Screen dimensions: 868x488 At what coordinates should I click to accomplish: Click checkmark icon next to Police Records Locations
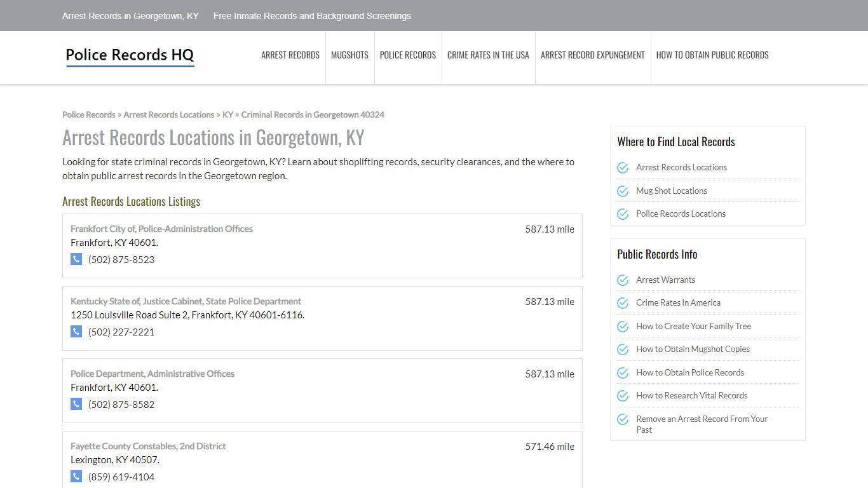[x=623, y=214]
